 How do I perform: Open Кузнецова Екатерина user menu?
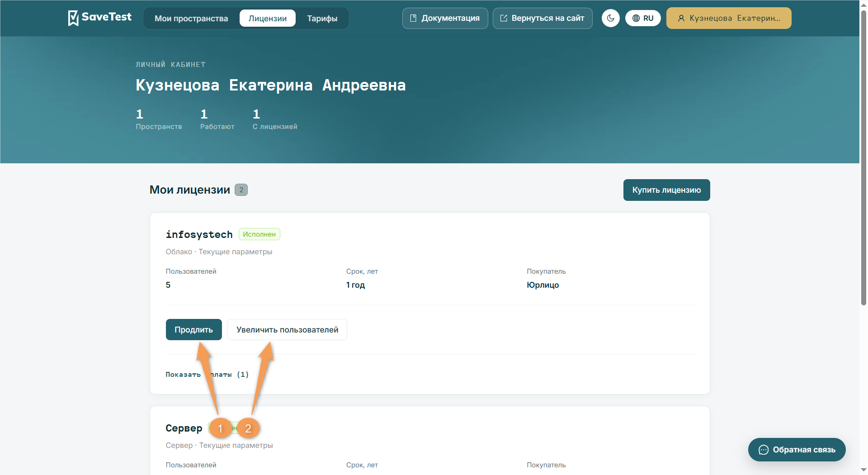(x=729, y=18)
